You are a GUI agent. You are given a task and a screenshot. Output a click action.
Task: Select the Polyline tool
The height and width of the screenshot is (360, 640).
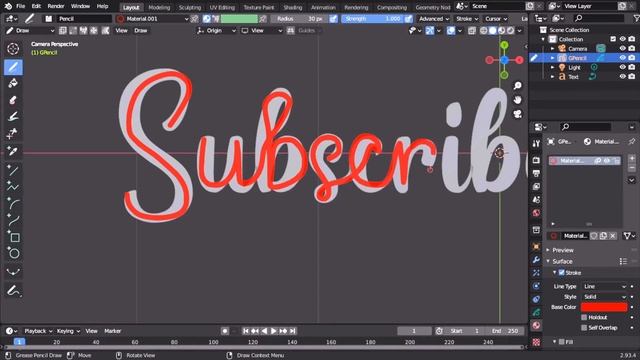tap(13, 187)
